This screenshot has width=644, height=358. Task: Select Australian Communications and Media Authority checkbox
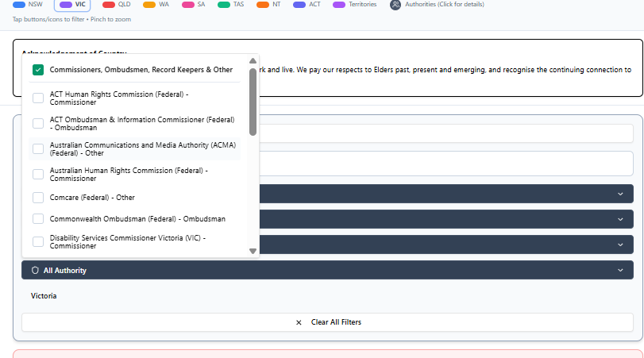pyautogui.click(x=38, y=149)
